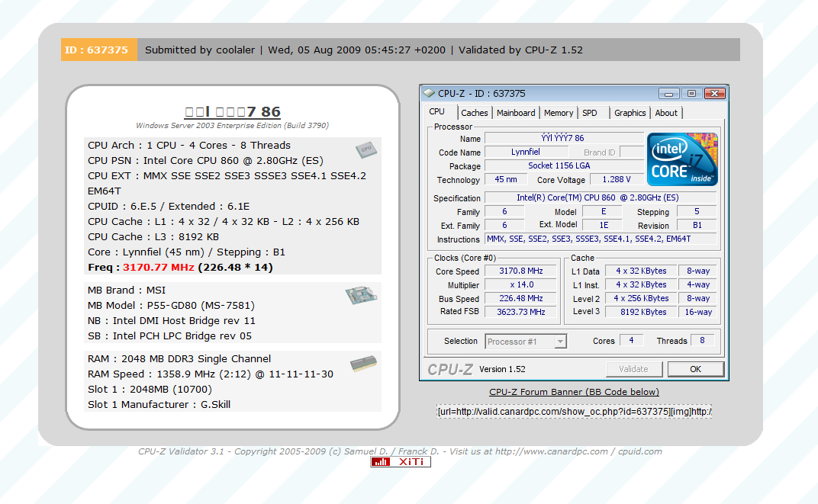Open the Processor #1 selection dropdown
The width and height of the screenshot is (818, 504).
(526, 342)
